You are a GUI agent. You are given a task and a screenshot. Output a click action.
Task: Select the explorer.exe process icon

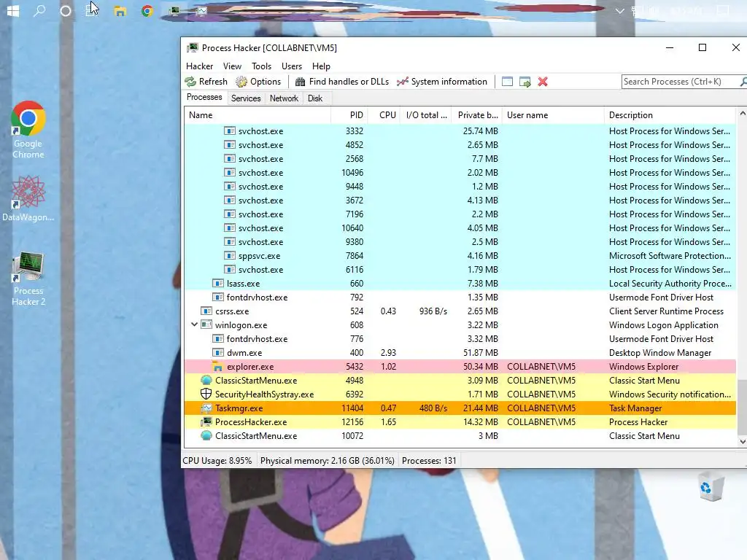pyautogui.click(x=218, y=367)
